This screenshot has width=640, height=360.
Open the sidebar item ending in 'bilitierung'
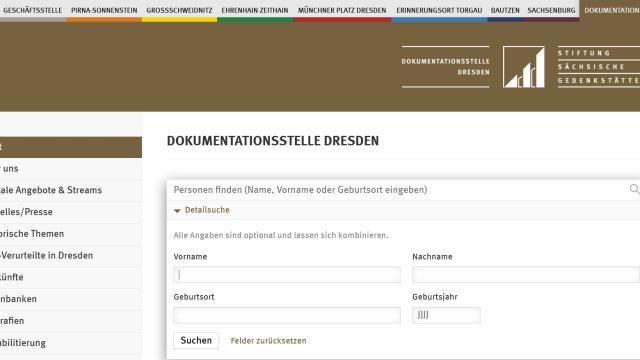(x=71, y=343)
